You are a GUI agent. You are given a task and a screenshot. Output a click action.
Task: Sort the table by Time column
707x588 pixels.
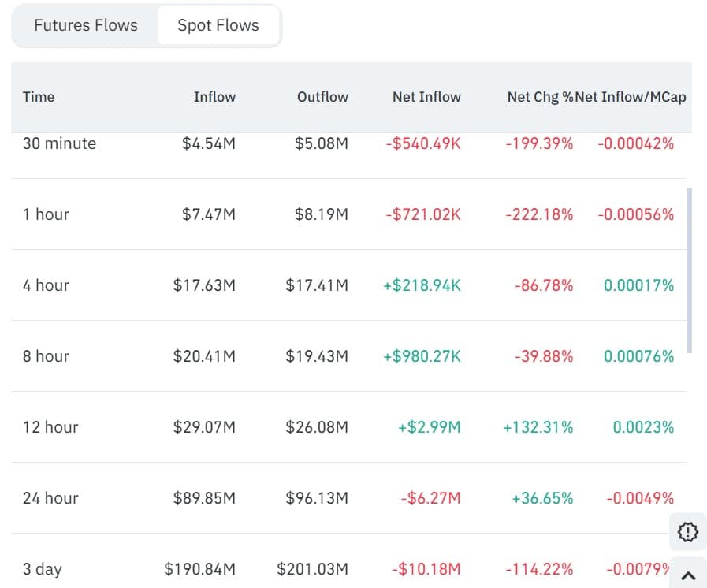38,97
